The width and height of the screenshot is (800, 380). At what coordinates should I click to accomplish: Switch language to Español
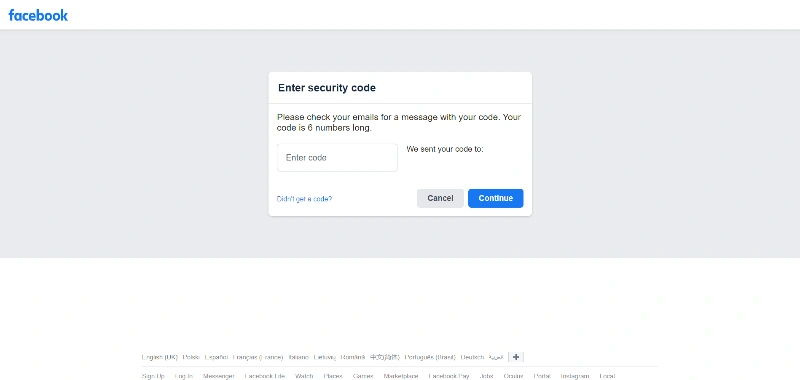click(216, 357)
